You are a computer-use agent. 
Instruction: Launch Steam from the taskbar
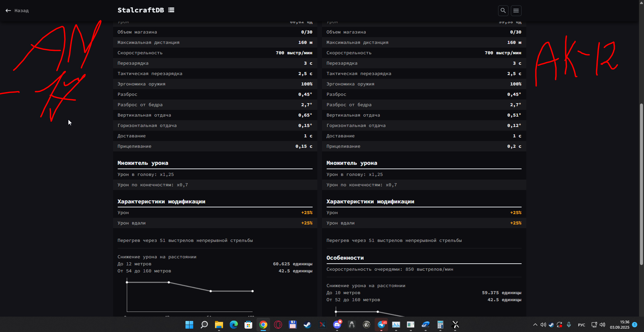pyautogui.click(x=307, y=325)
